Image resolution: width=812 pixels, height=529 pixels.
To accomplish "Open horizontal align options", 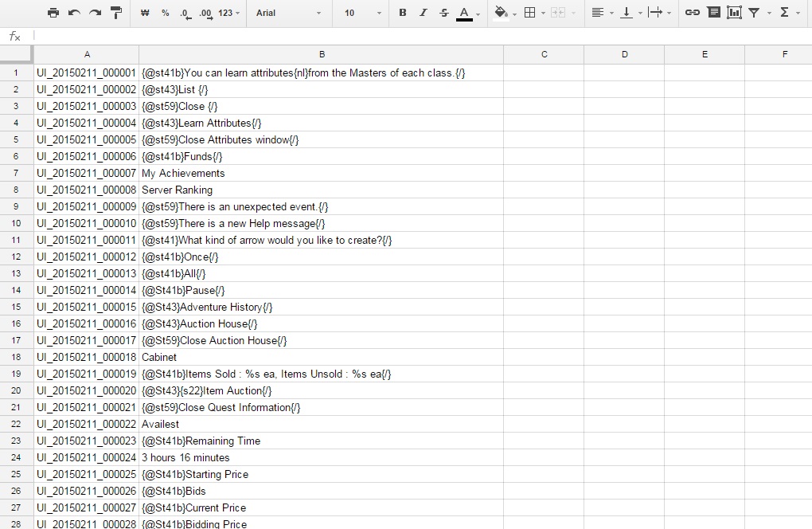I will point(598,13).
